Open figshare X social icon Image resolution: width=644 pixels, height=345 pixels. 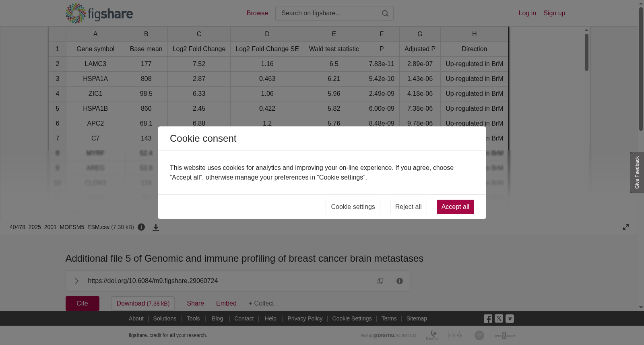pyautogui.click(x=499, y=318)
